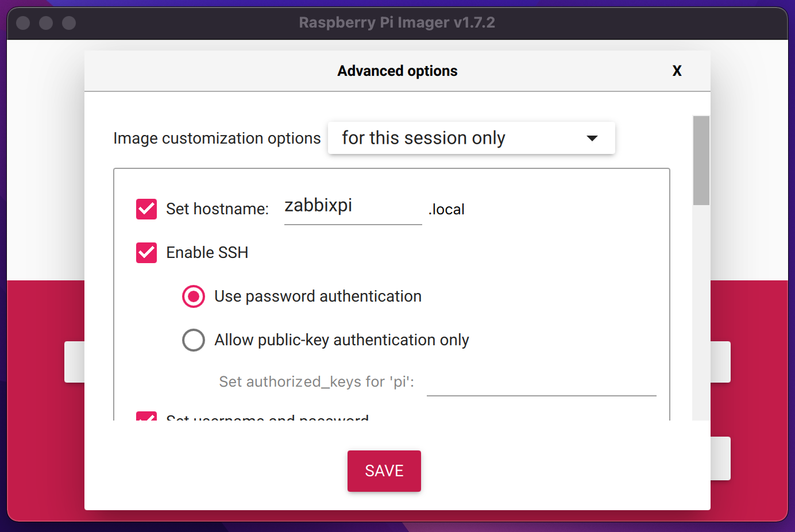
Task: Select the Allow public-key authentication only radio button
Action: [194, 340]
